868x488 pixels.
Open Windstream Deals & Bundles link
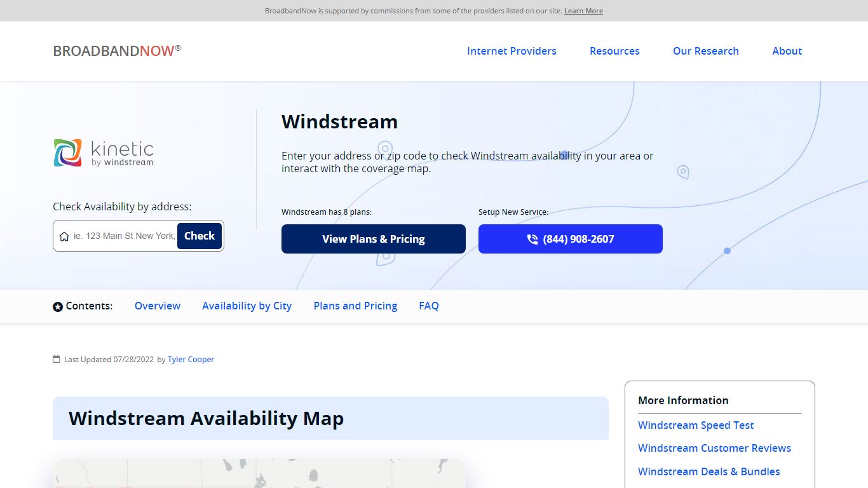coord(709,471)
